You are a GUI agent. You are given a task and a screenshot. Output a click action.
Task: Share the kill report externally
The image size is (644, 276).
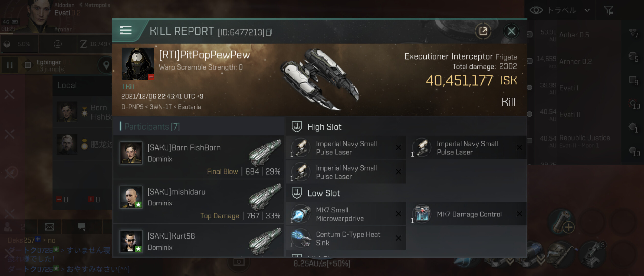(483, 31)
